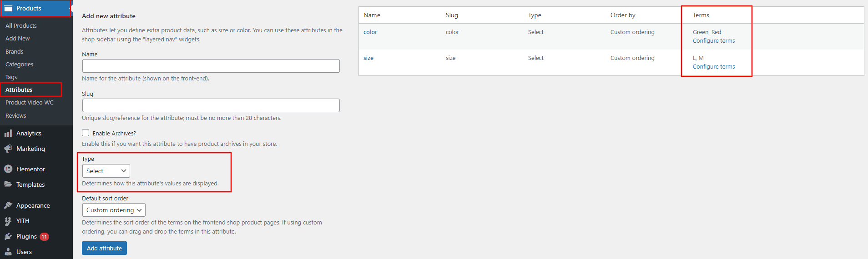Configure terms for size attribute
The width and height of the screenshot is (868, 259).
[714, 67]
